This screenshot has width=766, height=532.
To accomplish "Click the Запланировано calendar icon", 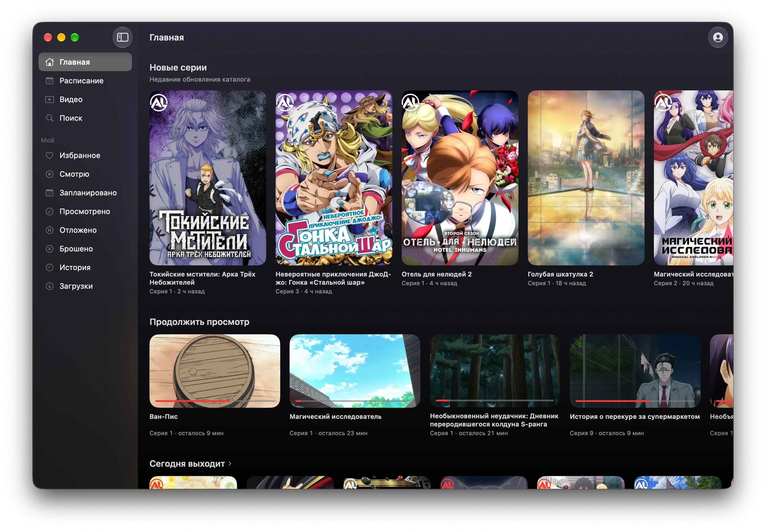I will (49, 193).
